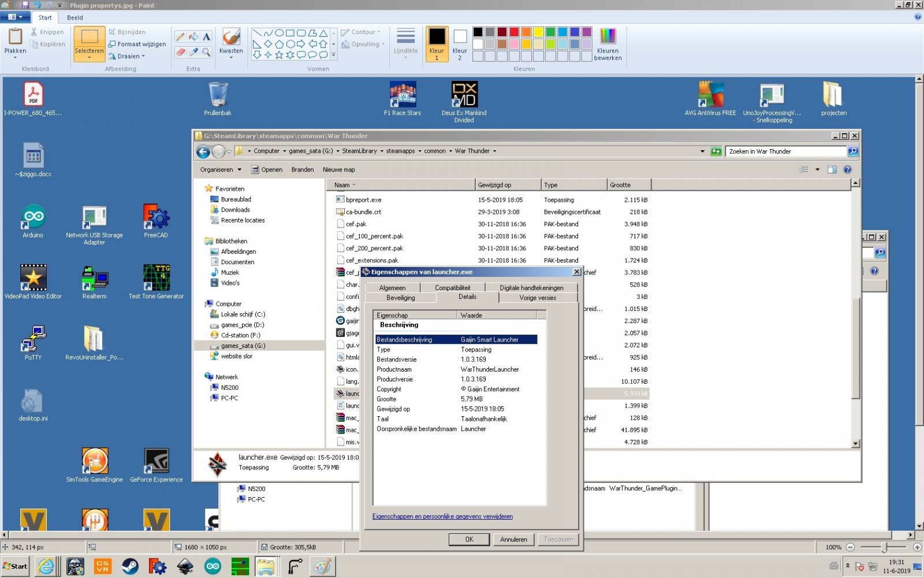
Task: Open AVG AntiVirus FREE shortcut
Action: tap(710, 99)
